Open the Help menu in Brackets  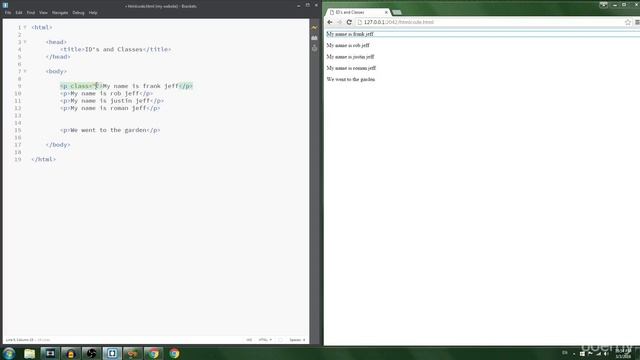pos(93,13)
